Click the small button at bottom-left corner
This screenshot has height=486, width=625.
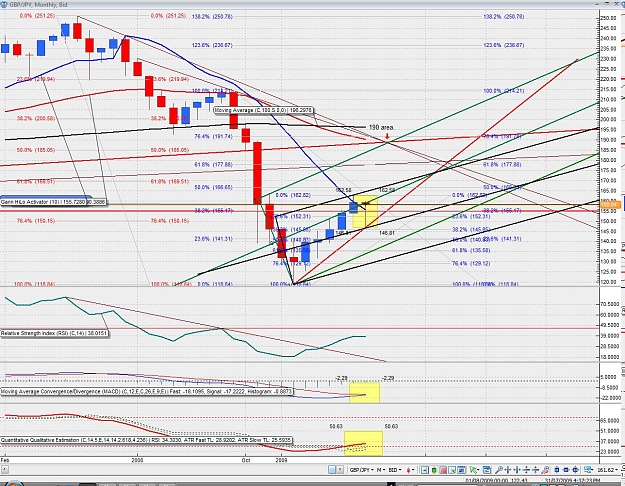pyautogui.click(x=6, y=470)
